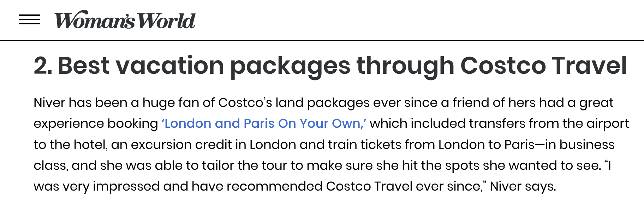Click the words 'London to Paris'

[x=486, y=145]
